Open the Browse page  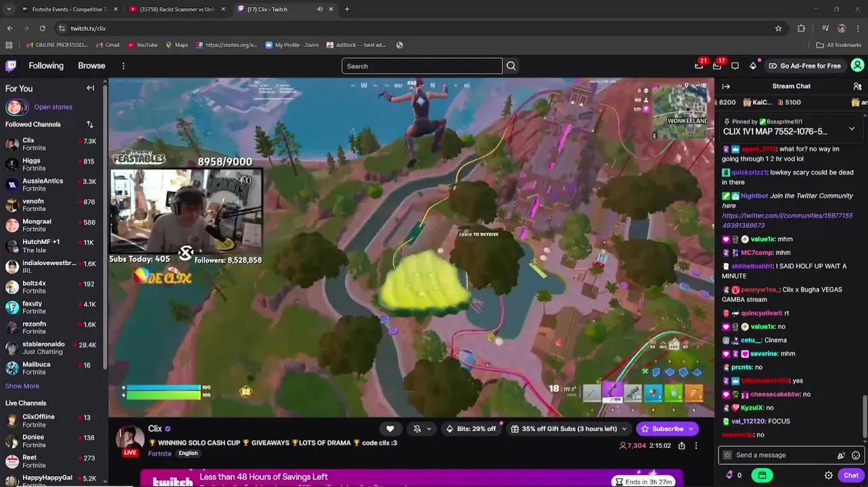pos(91,66)
